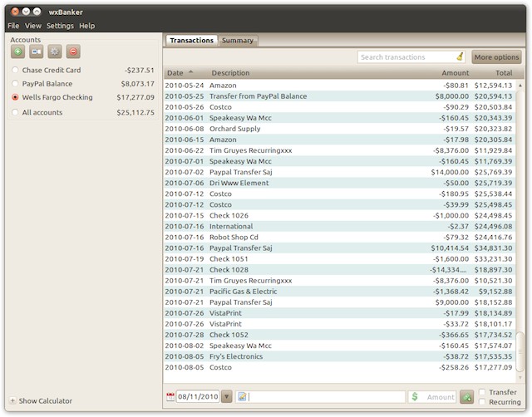Click the rename account icon
Viewport: 532px width, 417px height.
(36, 52)
